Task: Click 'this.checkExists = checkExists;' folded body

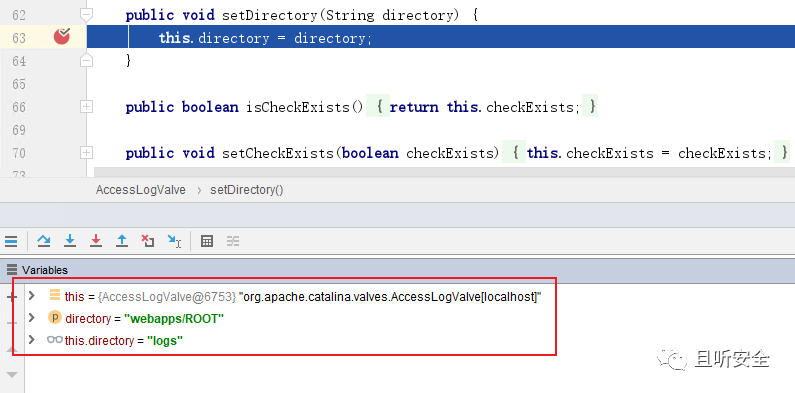Action: 649,153
